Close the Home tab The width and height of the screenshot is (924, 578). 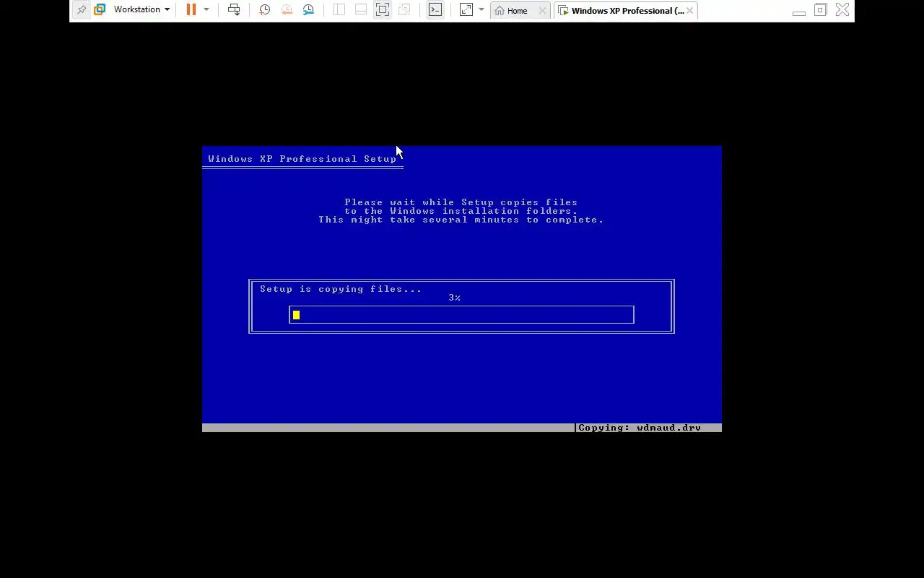(x=542, y=11)
